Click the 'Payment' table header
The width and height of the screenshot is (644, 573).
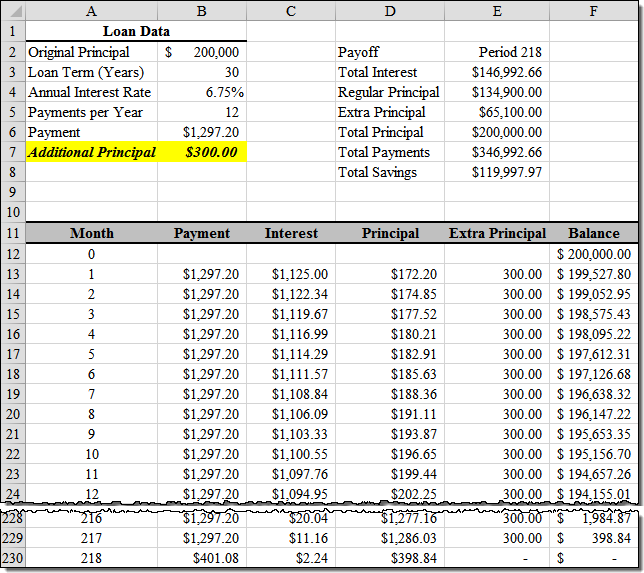point(202,233)
